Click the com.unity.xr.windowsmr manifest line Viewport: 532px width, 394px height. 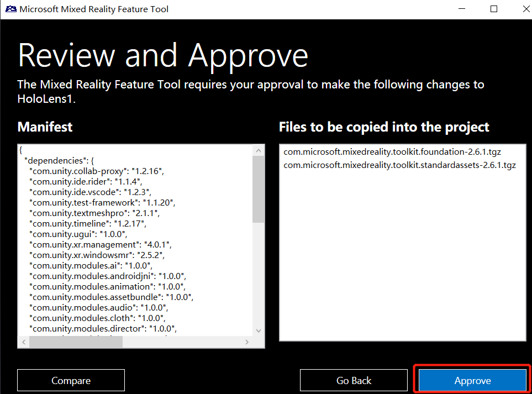click(97, 255)
